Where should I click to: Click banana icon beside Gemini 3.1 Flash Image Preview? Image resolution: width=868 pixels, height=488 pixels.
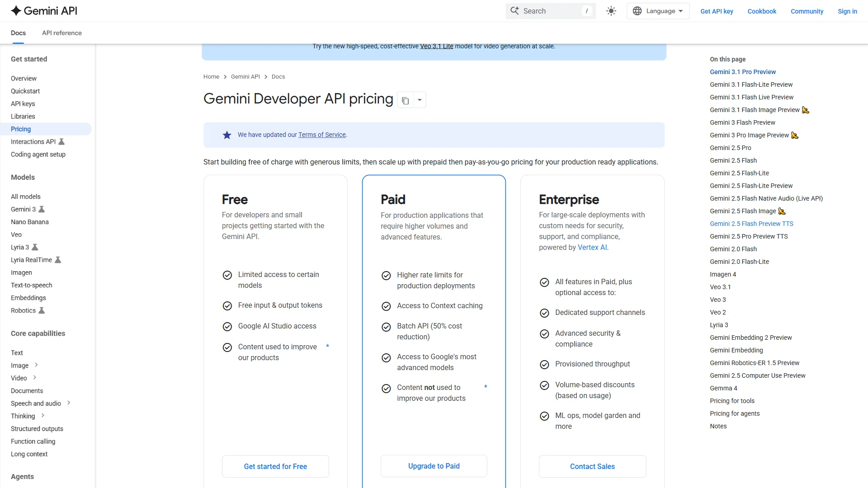[806, 110]
